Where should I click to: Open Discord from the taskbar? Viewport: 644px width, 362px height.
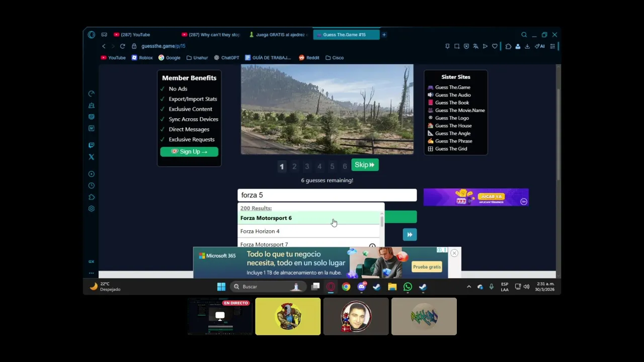(x=361, y=287)
